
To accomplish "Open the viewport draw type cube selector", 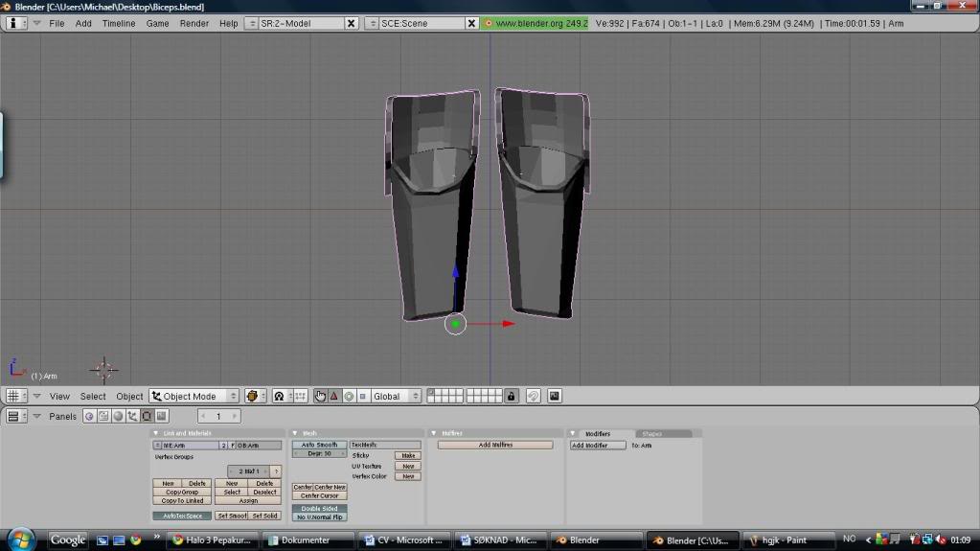I will [255, 396].
